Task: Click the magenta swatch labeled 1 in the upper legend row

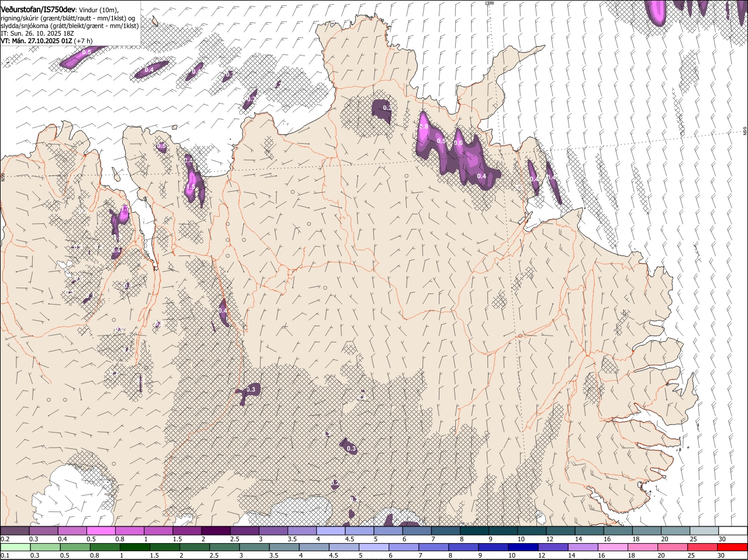Action: [159, 530]
